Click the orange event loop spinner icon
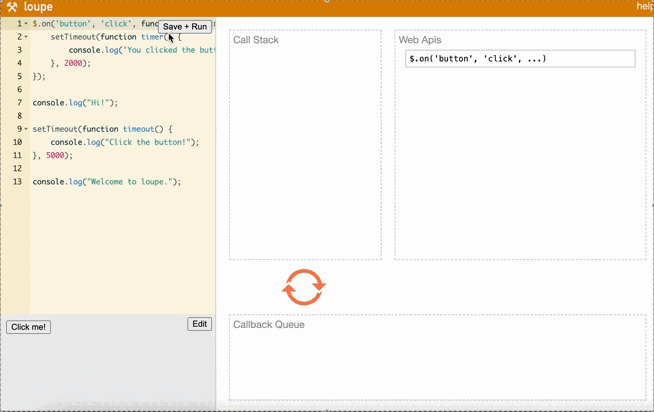The width and height of the screenshot is (654, 412). [304, 287]
